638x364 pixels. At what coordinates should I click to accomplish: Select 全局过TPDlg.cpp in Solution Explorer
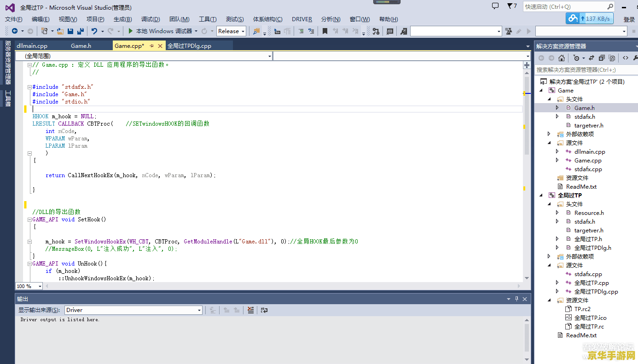tap(596, 292)
